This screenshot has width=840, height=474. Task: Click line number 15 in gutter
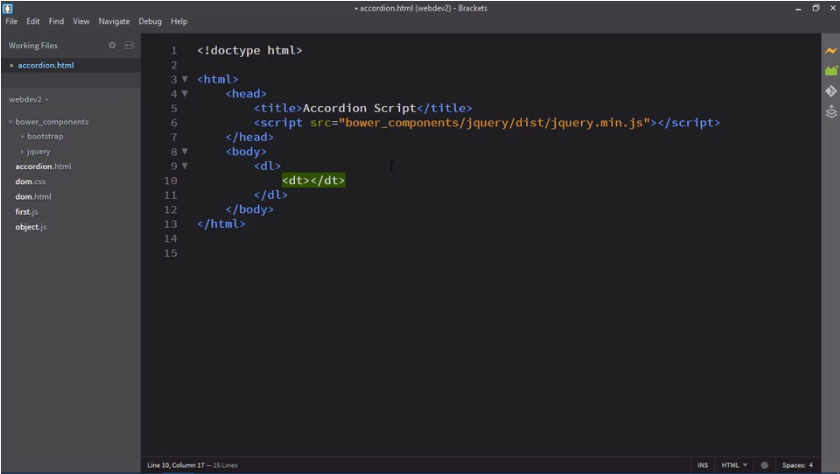point(170,253)
